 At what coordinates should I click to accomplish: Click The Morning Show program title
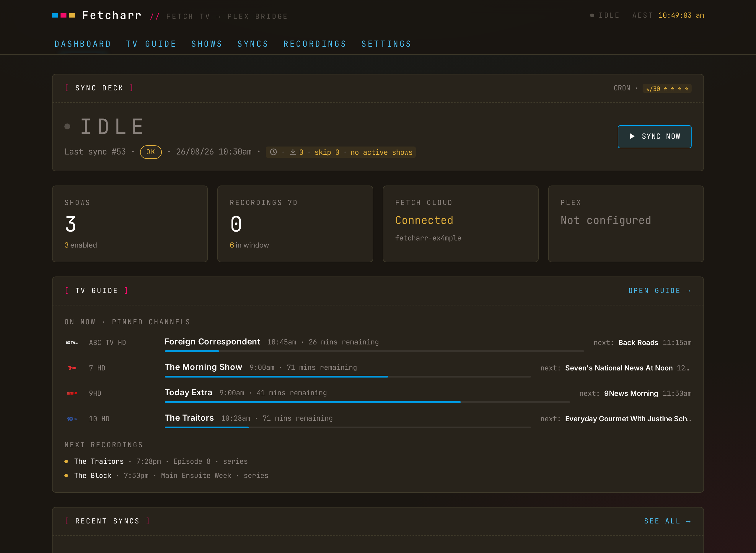point(203,367)
